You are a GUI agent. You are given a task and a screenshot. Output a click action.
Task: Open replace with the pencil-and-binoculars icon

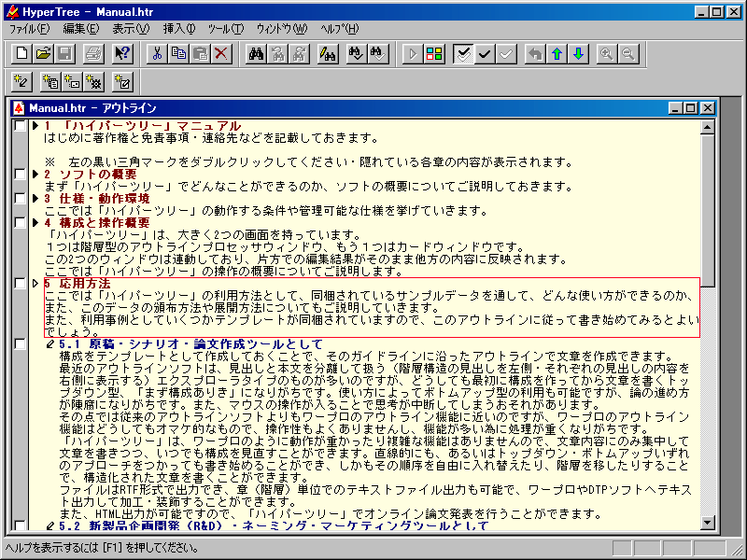328,54
